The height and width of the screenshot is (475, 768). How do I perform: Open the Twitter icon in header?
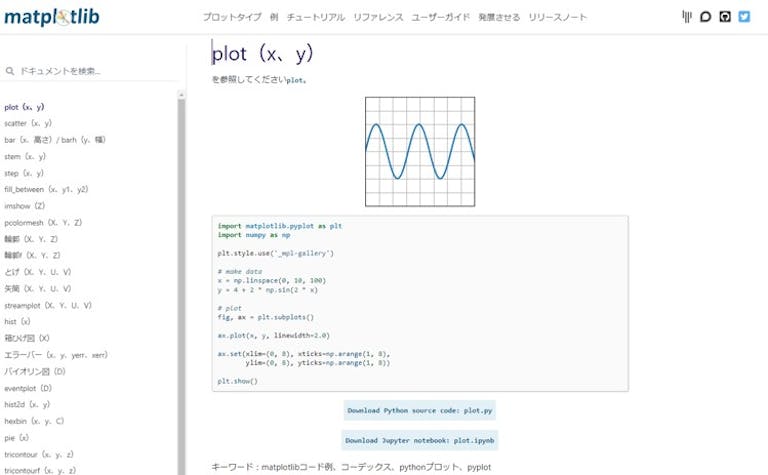(744, 17)
